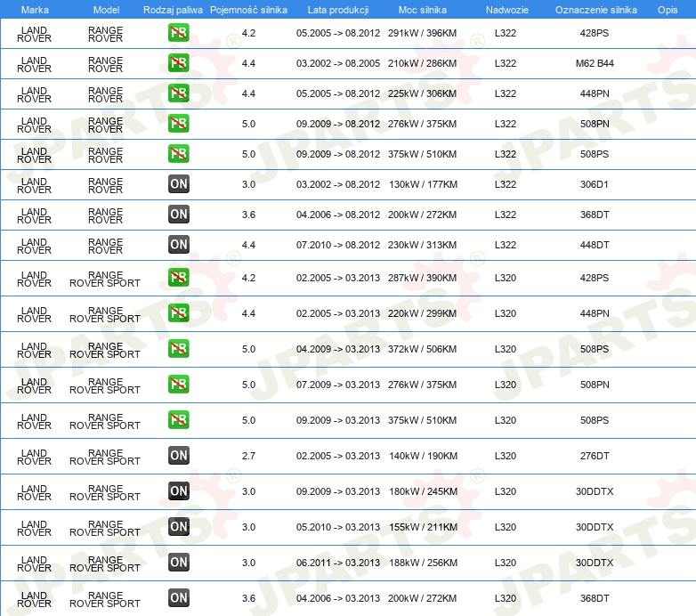Select engine code 448PN in the L322 row
This screenshot has width=696, height=616.
[x=595, y=93]
